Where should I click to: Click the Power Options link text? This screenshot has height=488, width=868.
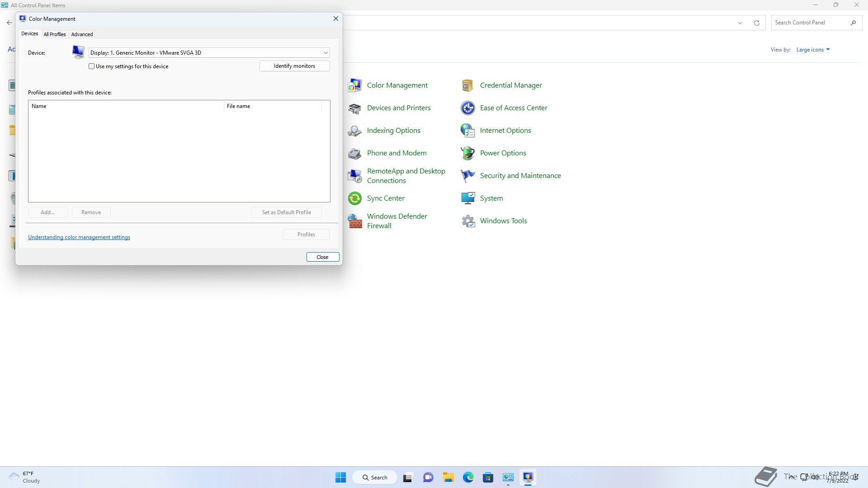503,153
